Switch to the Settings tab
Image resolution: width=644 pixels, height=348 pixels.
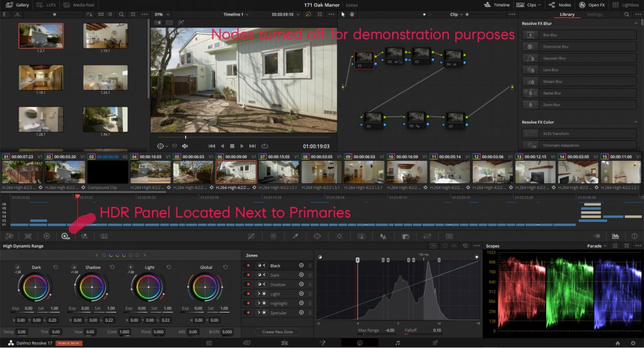click(x=594, y=14)
